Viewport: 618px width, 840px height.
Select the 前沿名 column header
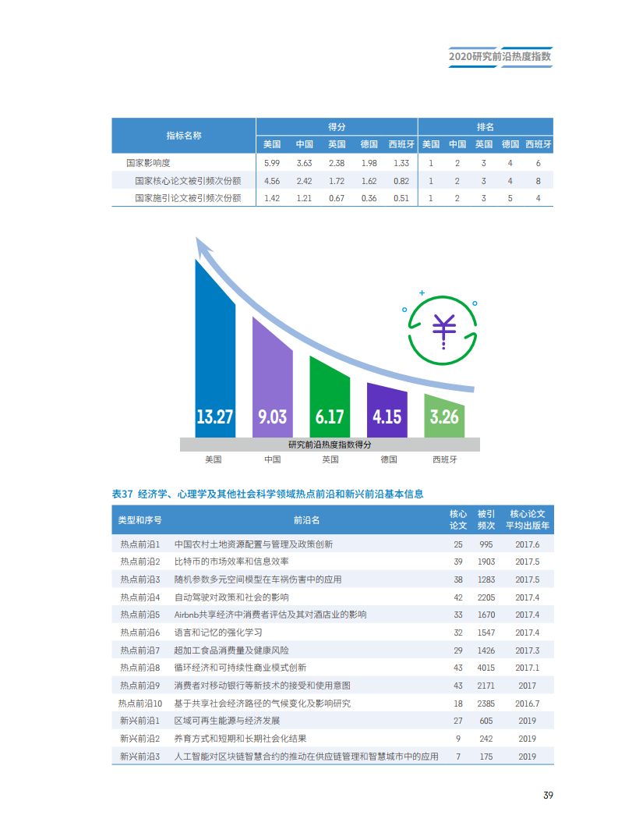(306, 519)
